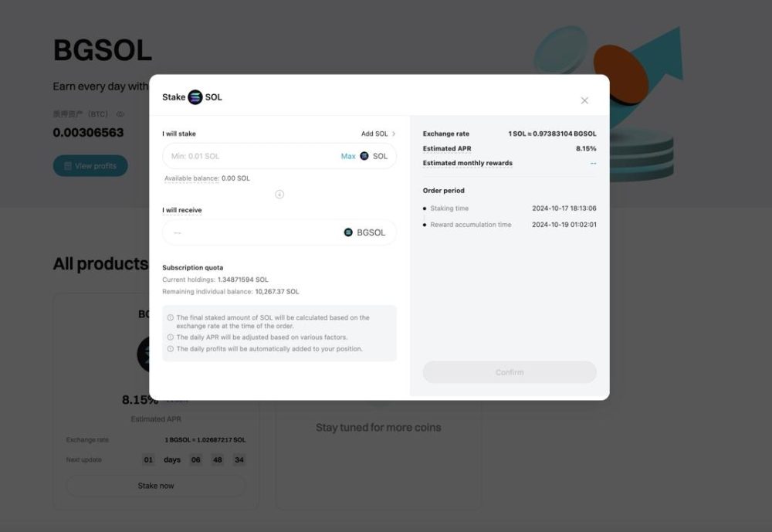Click the Estimated APR label

[x=447, y=148]
